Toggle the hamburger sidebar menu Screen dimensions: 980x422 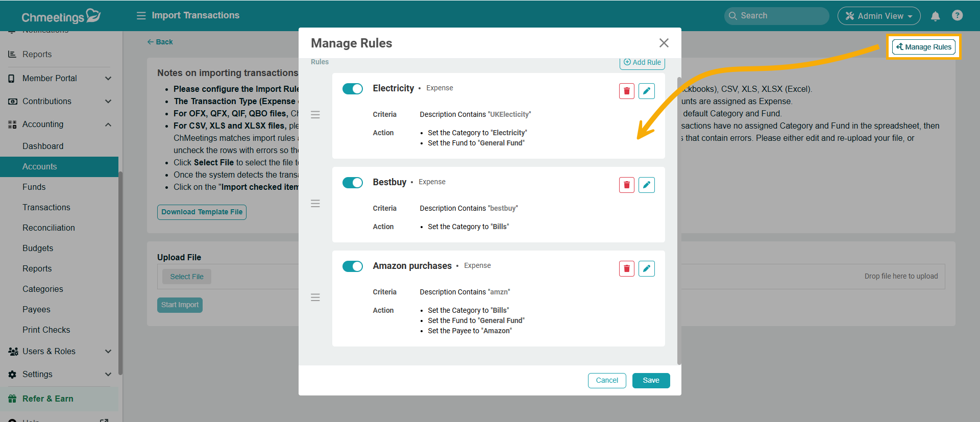tap(141, 15)
